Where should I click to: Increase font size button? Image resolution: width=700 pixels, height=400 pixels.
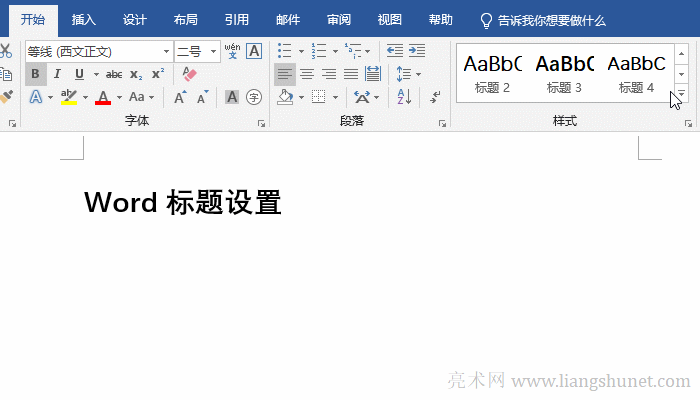click(180, 97)
